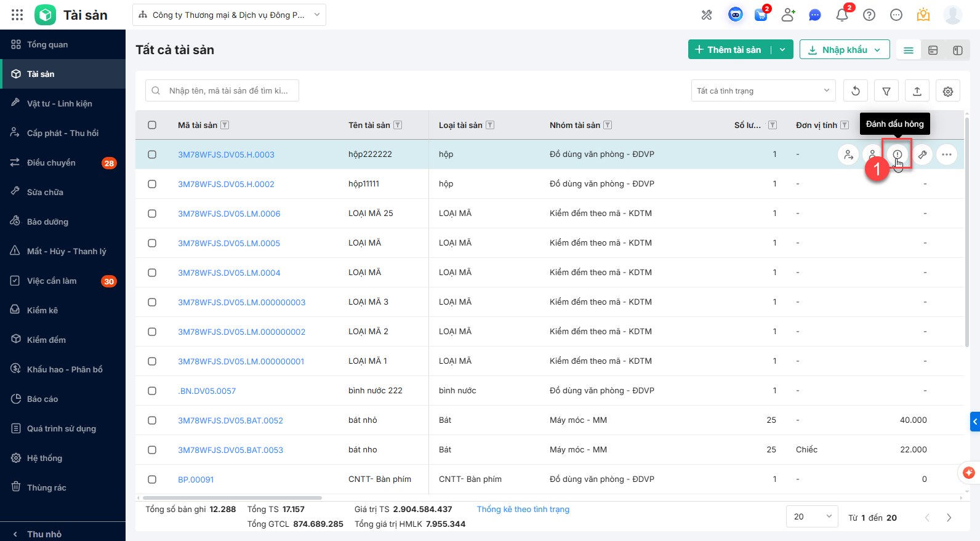The height and width of the screenshot is (541, 980).
Task: Click the asset search input field
Action: click(228, 90)
